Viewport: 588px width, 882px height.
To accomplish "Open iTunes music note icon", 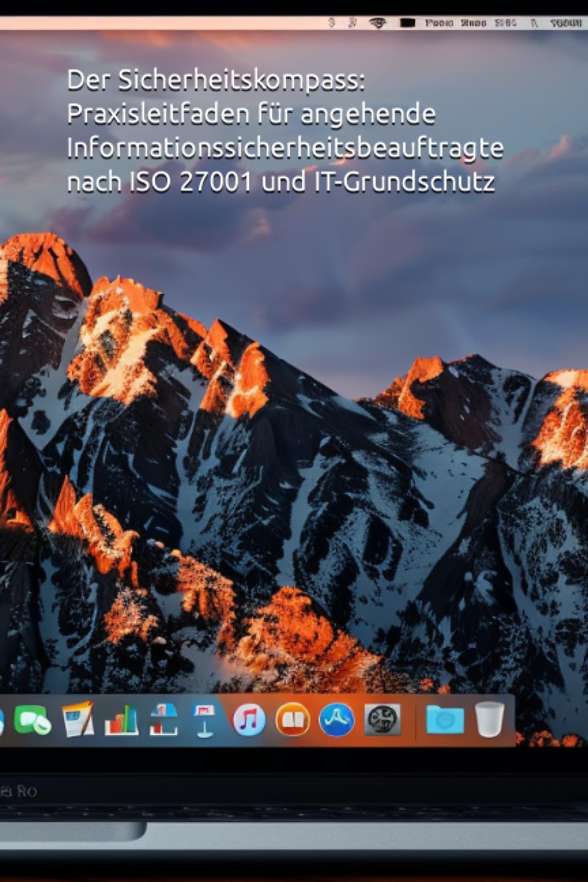I will (x=249, y=720).
